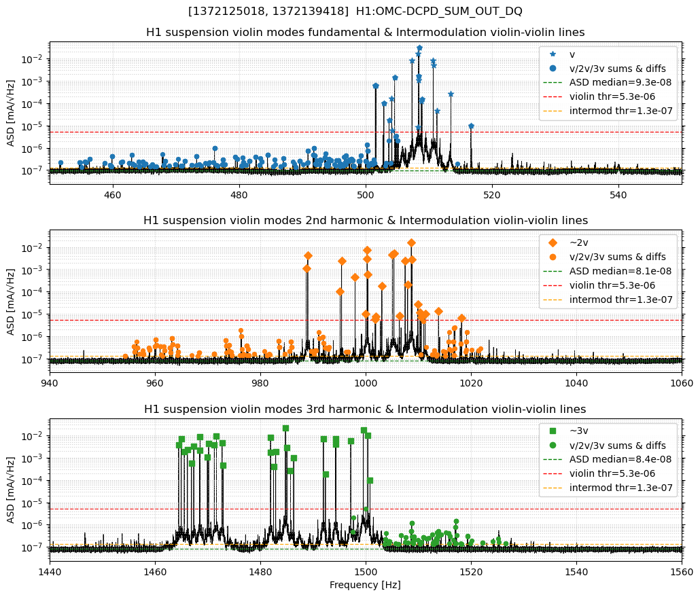
Task: Click the 3rd harmonic plot title
Action: 365,409
